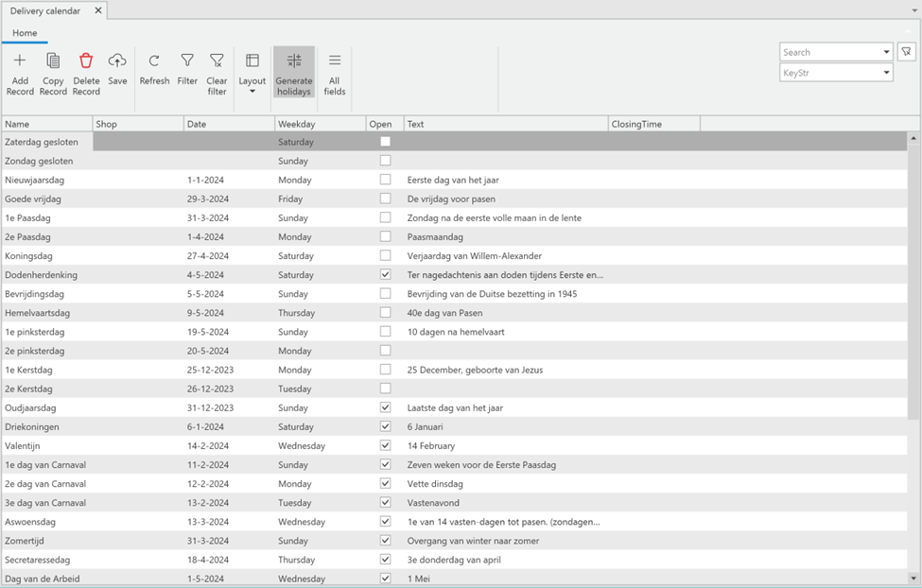Click the Clear filter icon
Screen dimensions: 922x588
(217, 62)
